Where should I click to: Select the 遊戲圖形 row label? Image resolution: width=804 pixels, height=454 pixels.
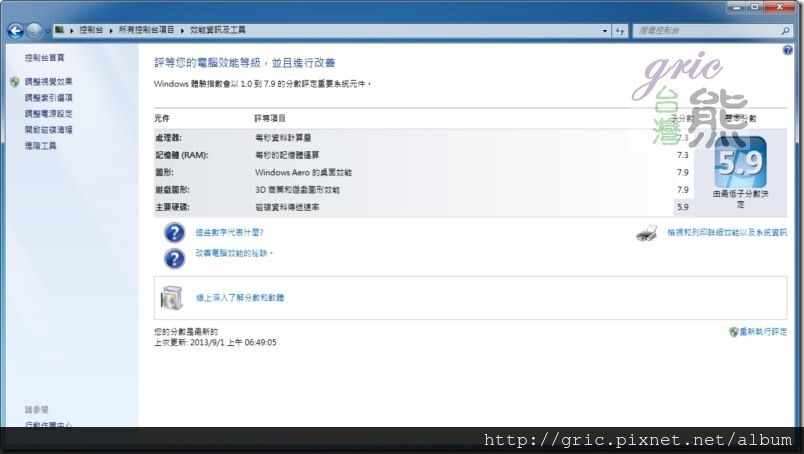(x=173, y=190)
